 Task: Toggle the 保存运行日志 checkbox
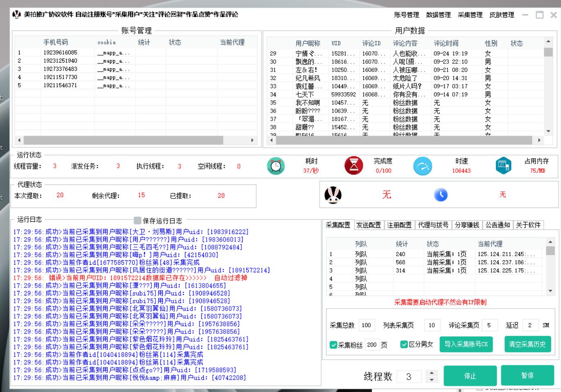137,221
